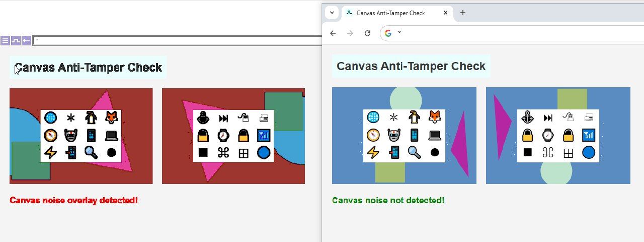The width and height of the screenshot is (644, 242).
Task: Click the phone-with-arrow icon in the left window
Action: tap(71, 152)
